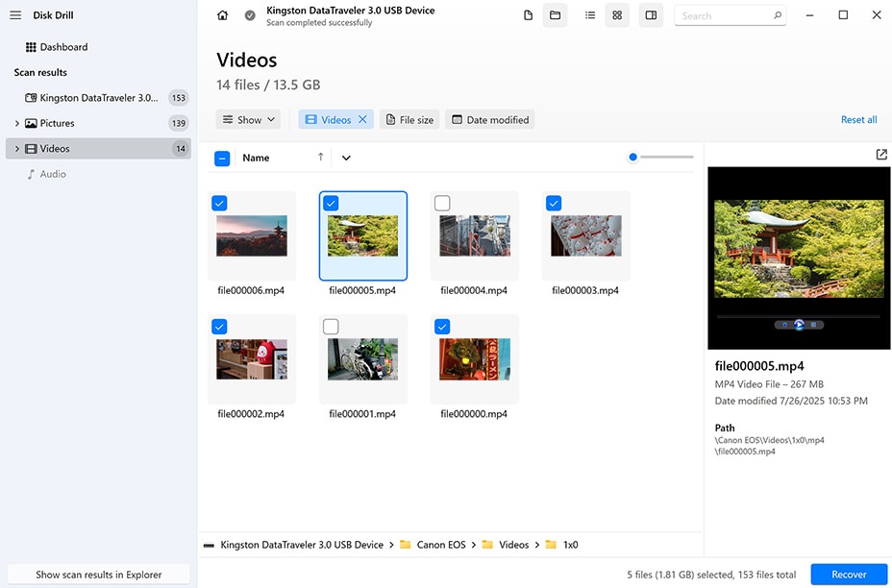Select list view layout icon
Image resolution: width=892 pixels, height=588 pixels.
point(590,15)
